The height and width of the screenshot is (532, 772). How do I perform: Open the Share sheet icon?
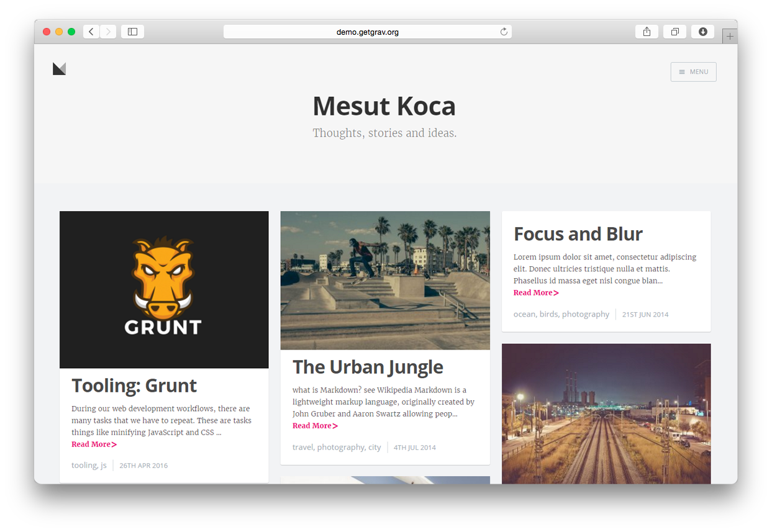[x=647, y=32]
